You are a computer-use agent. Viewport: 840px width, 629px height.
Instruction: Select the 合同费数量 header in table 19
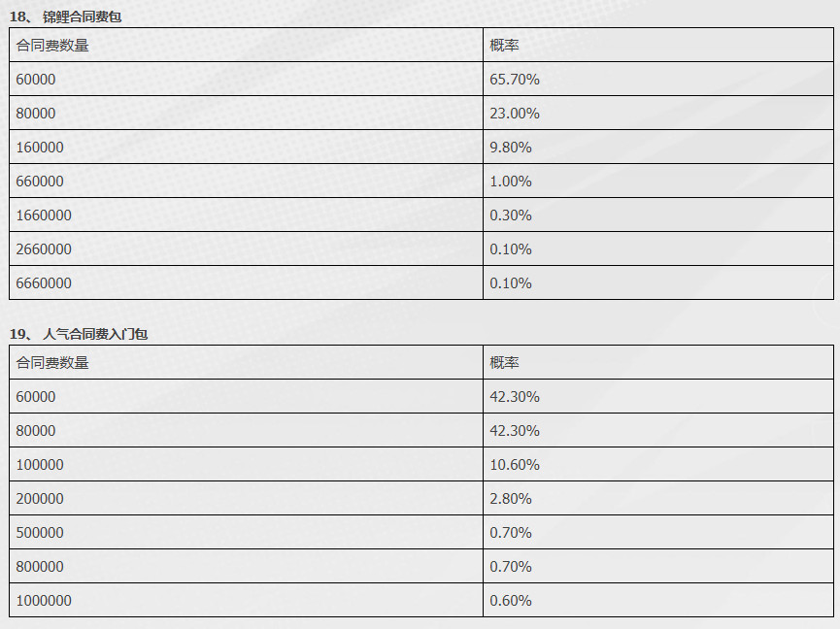click(246, 362)
